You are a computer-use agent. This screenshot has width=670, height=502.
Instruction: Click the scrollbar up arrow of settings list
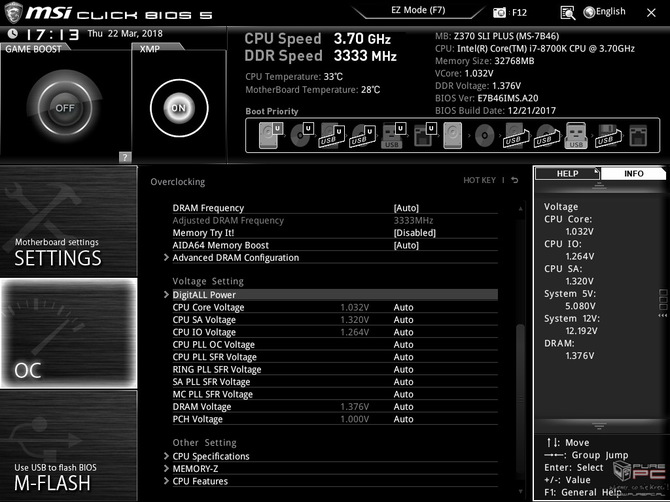(x=520, y=208)
